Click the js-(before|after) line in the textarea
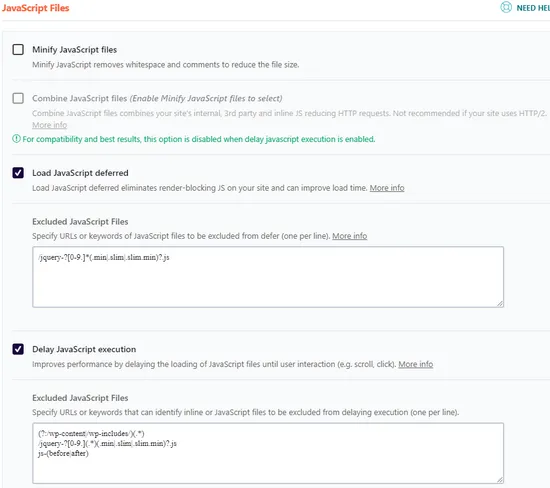This screenshot has height=488, width=550. 63,453
